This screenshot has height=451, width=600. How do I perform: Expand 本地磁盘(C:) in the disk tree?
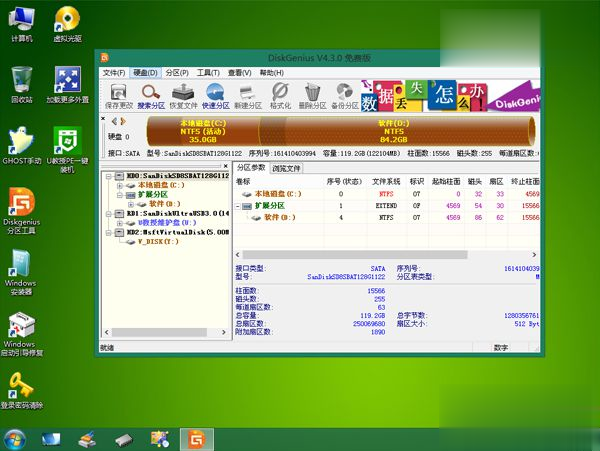(119, 185)
